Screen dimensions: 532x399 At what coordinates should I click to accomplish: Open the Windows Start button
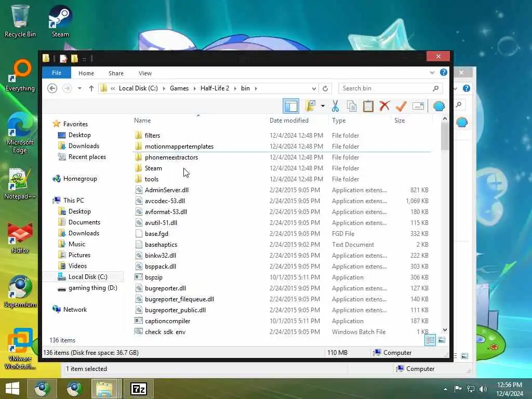[12, 389]
